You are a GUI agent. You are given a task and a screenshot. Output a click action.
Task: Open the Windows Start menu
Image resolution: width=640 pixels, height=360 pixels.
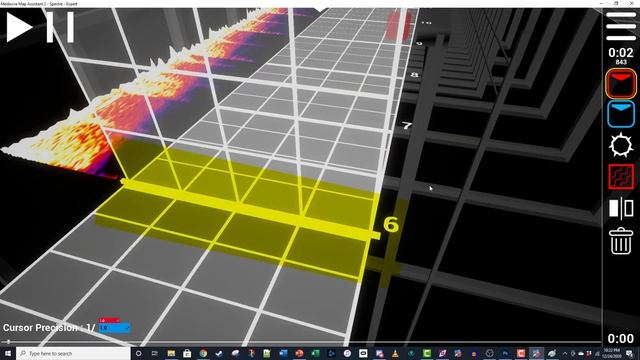[8, 353]
